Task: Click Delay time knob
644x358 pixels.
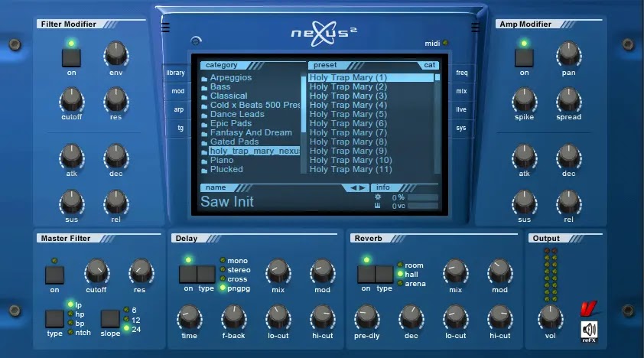Action: click(190, 317)
